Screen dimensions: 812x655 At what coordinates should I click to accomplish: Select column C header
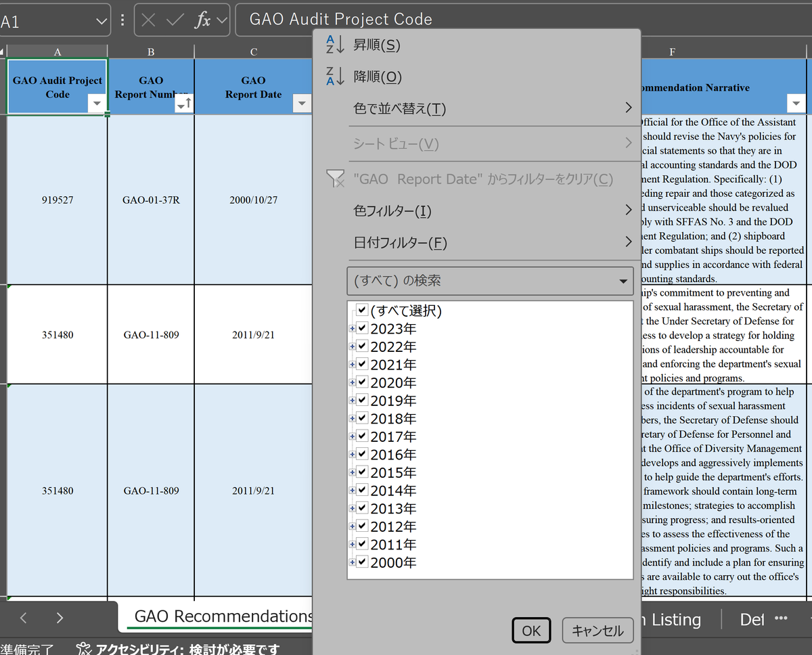click(254, 52)
